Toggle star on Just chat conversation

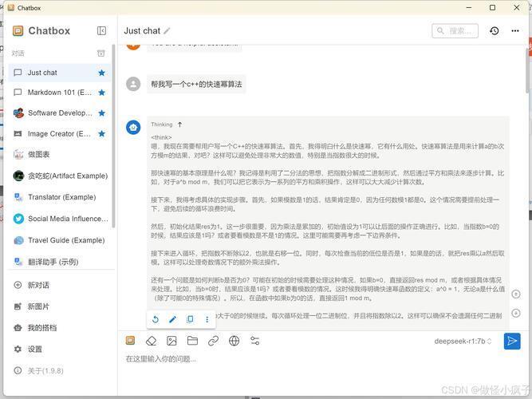coord(101,73)
